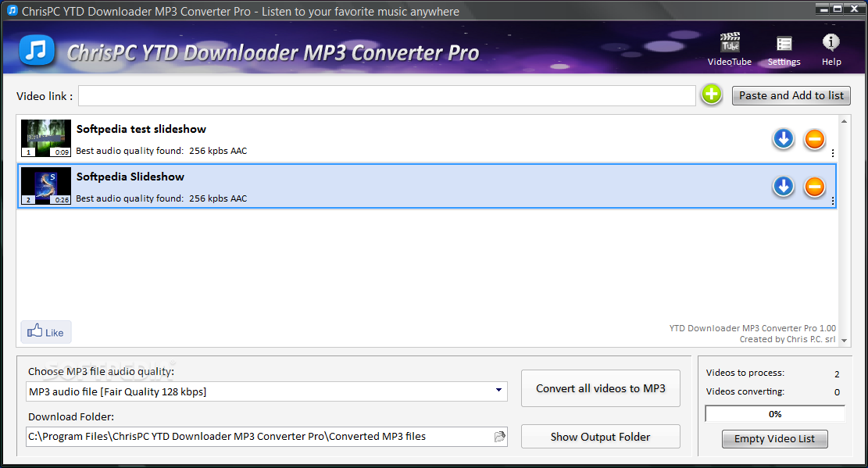
Task: Click 'Videos to process:' label
Action: pyautogui.click(x=745, y=373)
